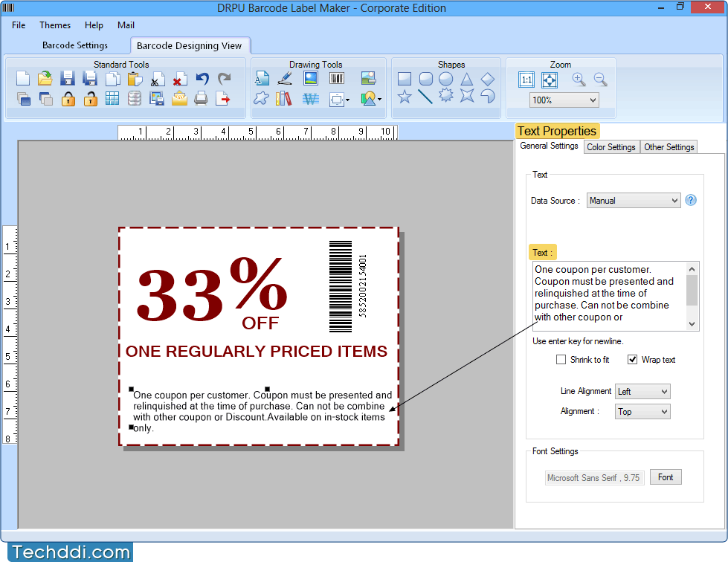Paste from clipboard in Standard Tools
Screen dimensions: 728x562
[x=135, y=79]
